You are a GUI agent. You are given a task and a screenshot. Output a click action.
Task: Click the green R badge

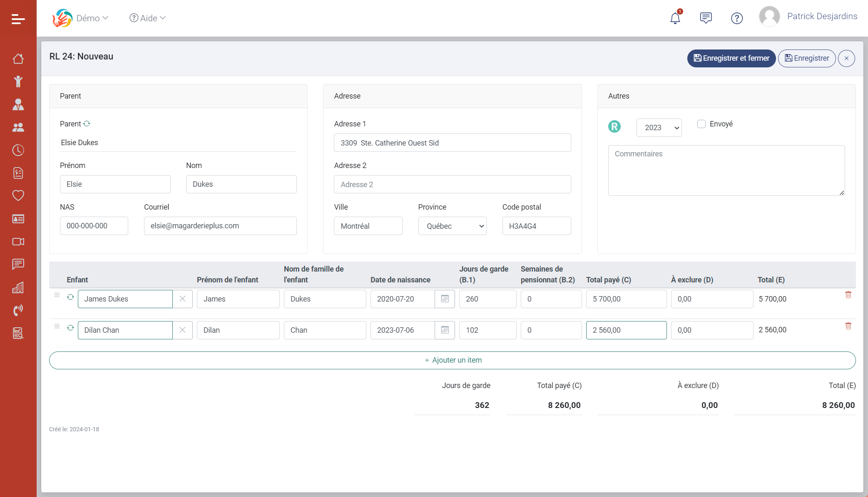[614, 126]
